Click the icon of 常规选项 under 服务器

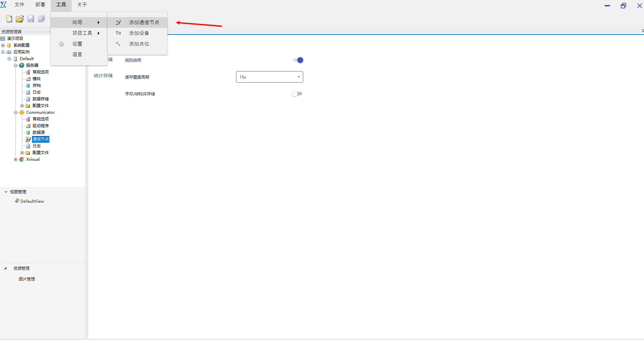point(28,72)
